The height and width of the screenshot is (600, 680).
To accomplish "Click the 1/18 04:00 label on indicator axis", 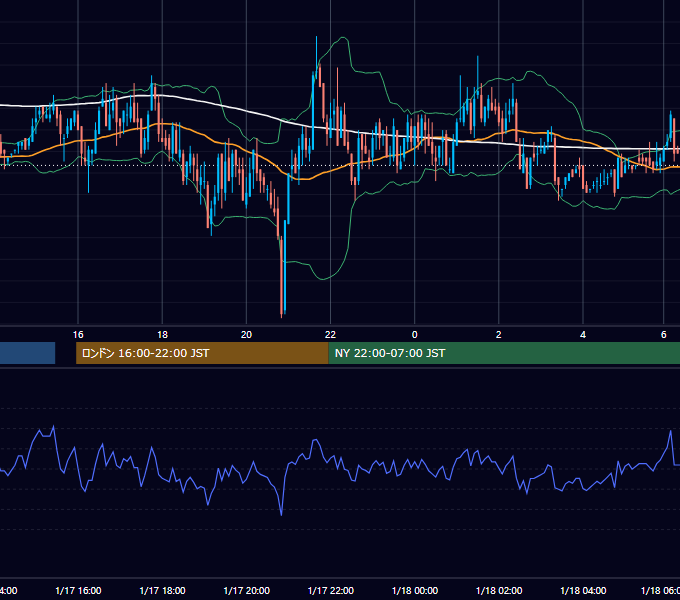I will coord(583,590).
